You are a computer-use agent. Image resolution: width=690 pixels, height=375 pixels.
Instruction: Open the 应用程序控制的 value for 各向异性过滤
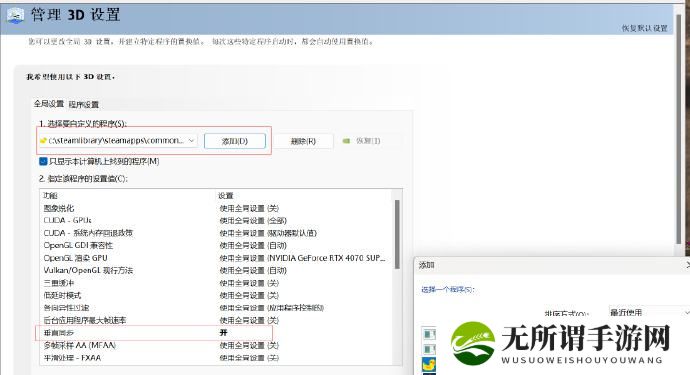click(272, 308)
